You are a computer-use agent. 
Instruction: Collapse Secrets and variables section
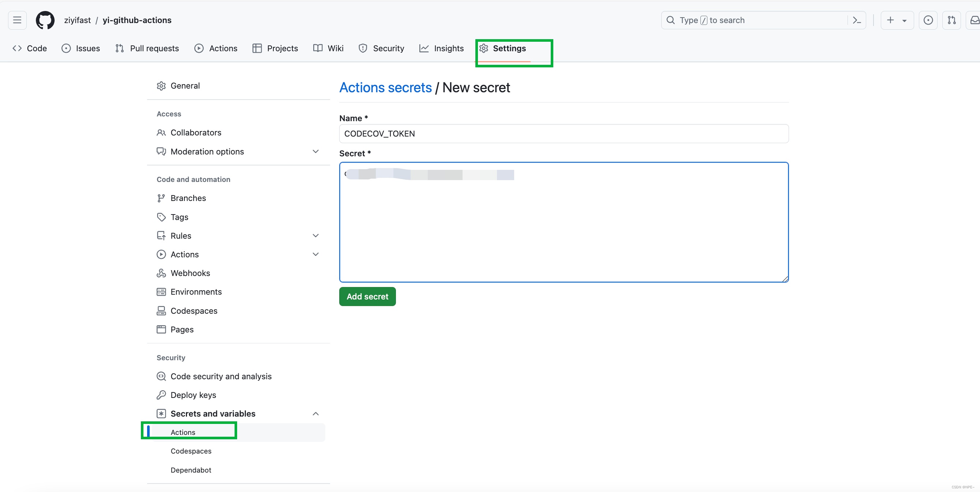click(x=315, y=414)
